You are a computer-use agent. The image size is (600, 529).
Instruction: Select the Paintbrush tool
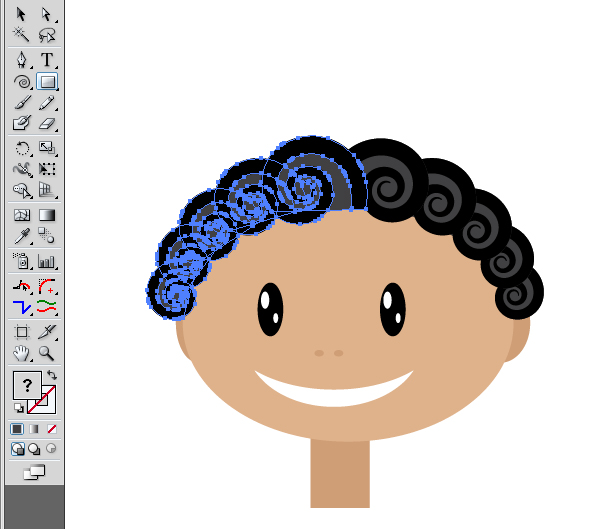21,103
